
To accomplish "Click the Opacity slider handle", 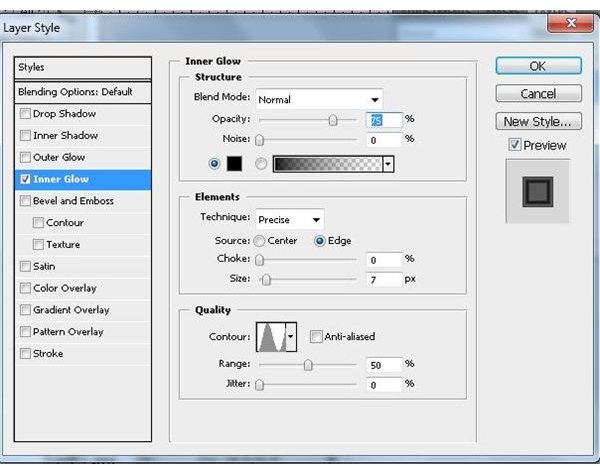I will pyautogui.click(x=333, y=121).
